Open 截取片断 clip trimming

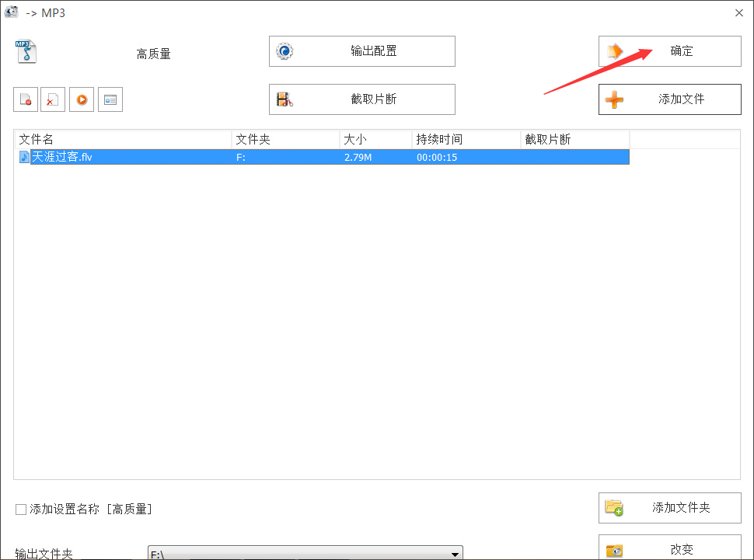click(x=362, y=99)
